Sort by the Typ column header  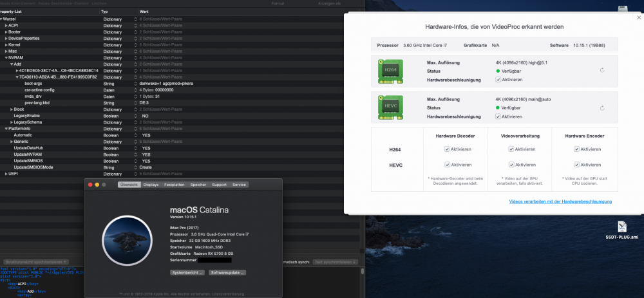(105, 12)
